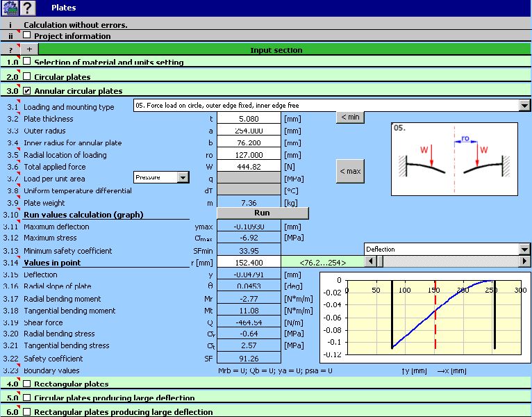This screenshot has height=417, width=532.
Task: Click the radius scrollbar track
Action: tap(451, 261)
